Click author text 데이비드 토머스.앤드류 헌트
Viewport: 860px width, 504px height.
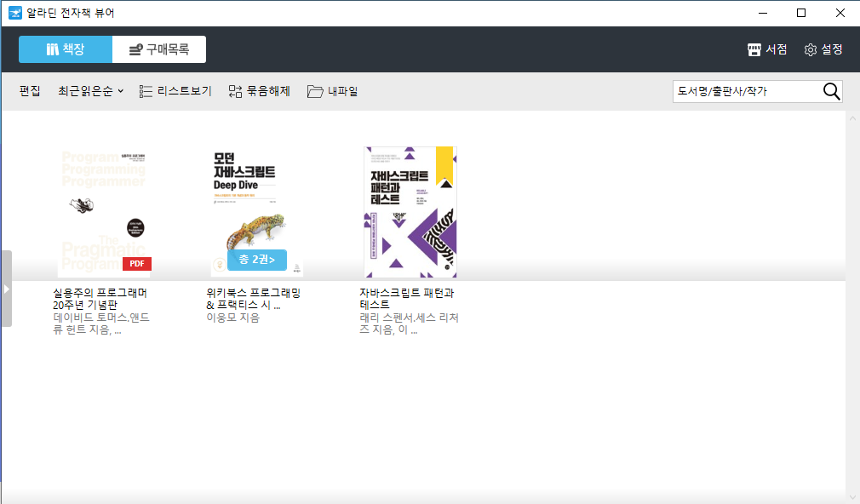click(x=101, y=324)
